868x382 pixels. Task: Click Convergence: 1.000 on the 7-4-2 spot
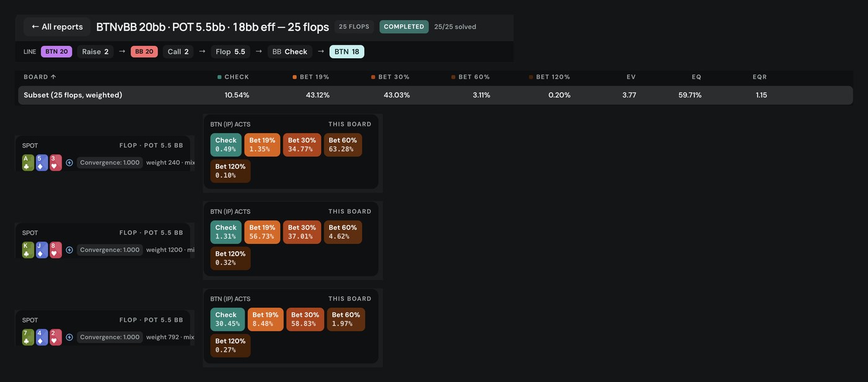coord(110,337)
